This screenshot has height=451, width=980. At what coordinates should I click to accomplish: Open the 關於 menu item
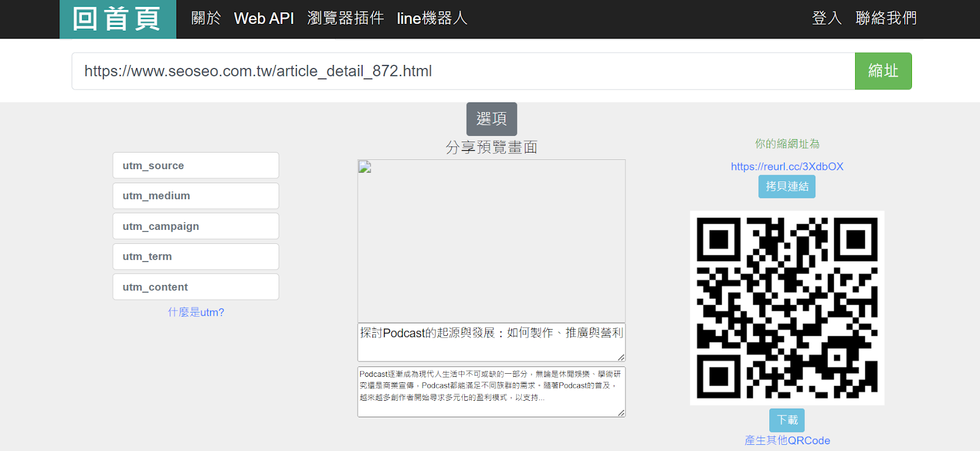pyautogui.click(x=206, y=18)
